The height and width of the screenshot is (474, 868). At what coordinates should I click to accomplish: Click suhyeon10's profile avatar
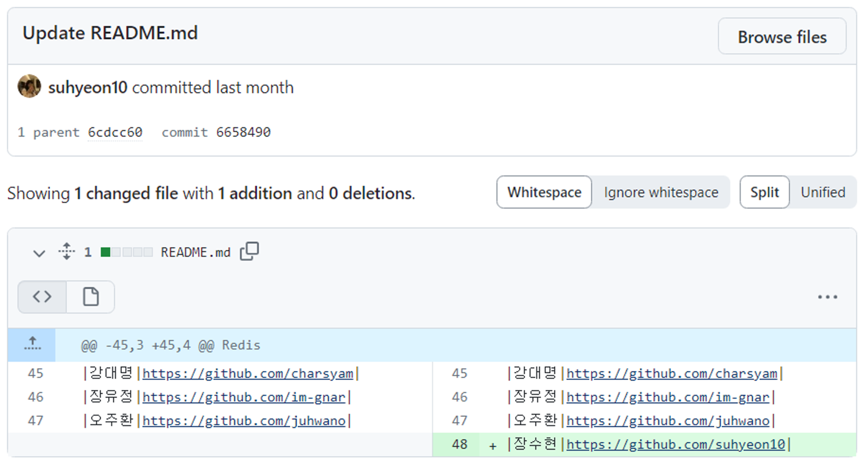[30, 86]
